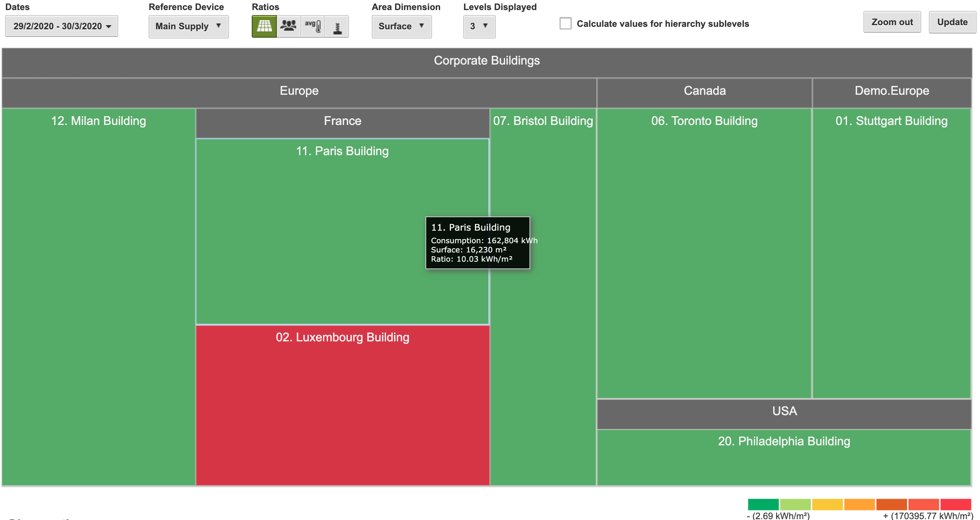Select the surface ratio icon

pos(263,26)
